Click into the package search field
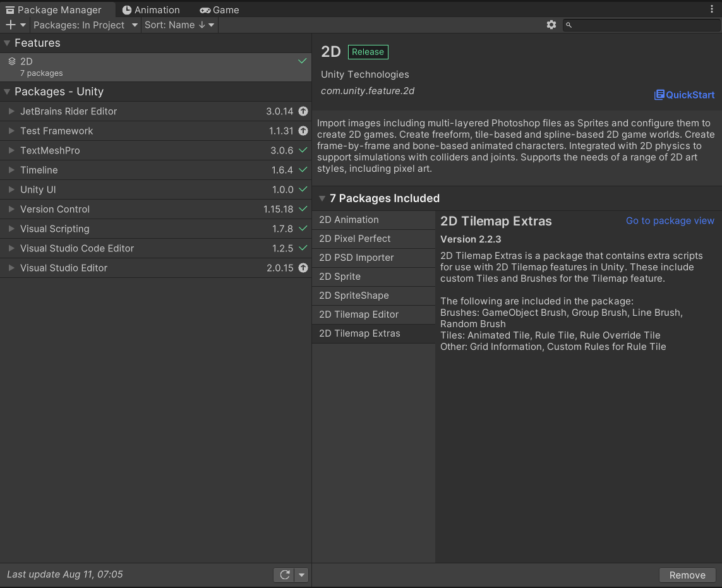This screenshot has height=588, width=722. click(642, 25)
